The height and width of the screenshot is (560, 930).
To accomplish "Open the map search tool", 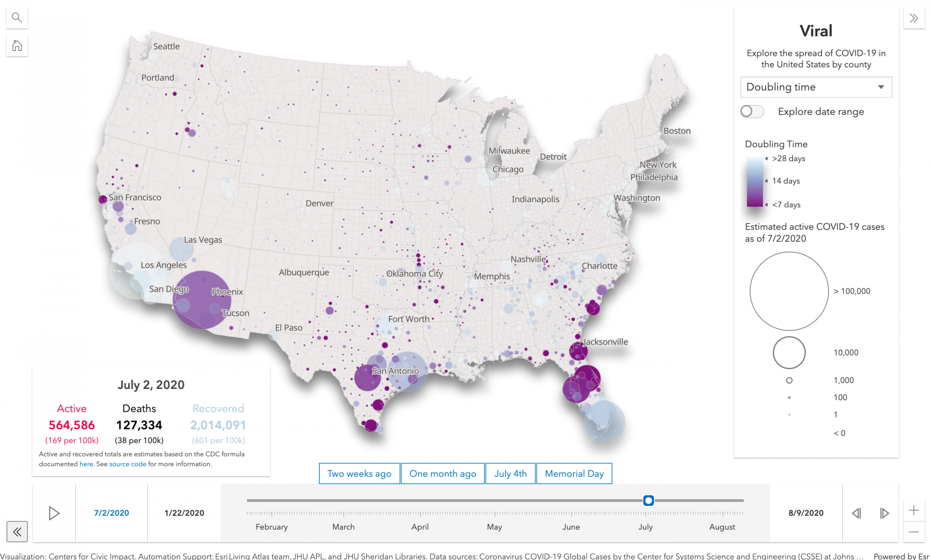I will click(17, 17).
